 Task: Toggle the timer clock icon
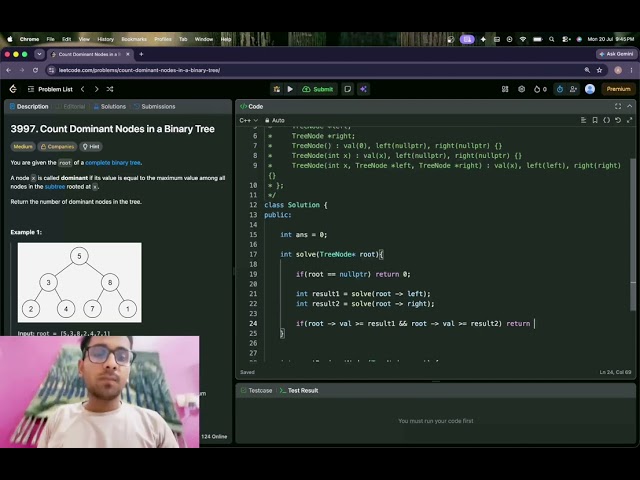[x=560, y=89]
